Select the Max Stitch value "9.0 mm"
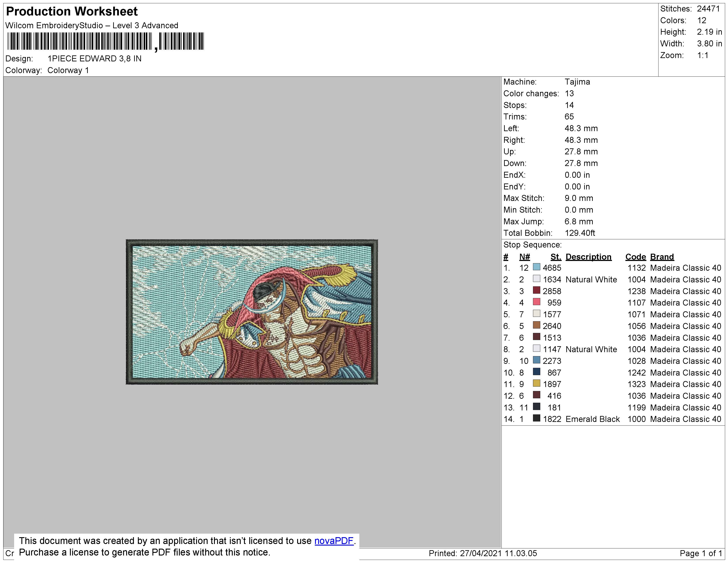 (x=579, y=198)
